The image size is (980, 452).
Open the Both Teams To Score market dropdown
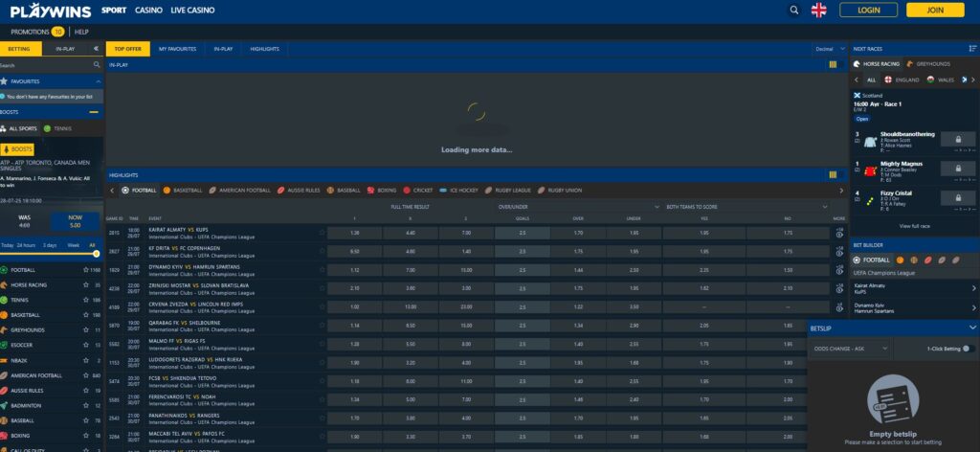tap(746, 207)
